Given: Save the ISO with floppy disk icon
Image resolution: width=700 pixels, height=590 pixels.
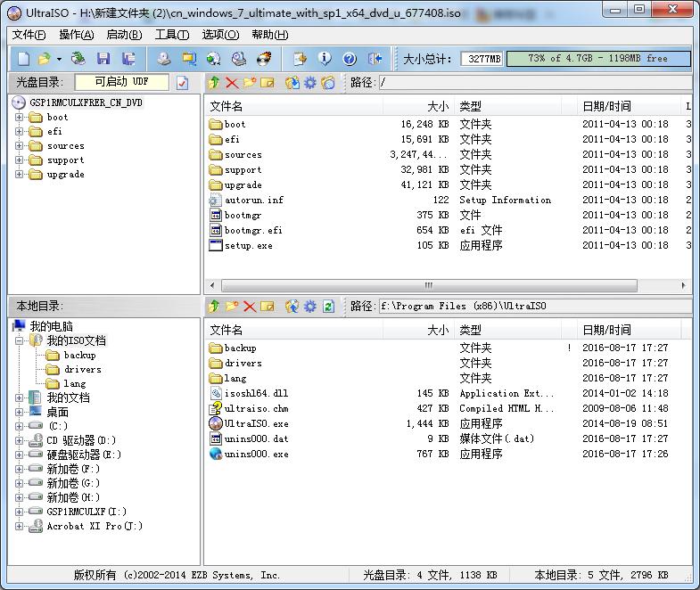Looking at the screenshot, I should (103, 59).
